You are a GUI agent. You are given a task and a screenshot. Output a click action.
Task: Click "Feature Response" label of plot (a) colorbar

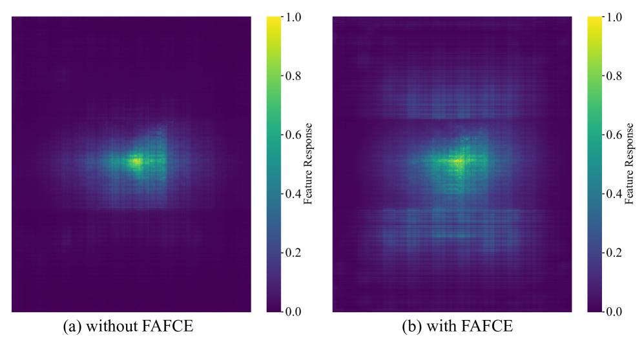click(x=308, y=164)
